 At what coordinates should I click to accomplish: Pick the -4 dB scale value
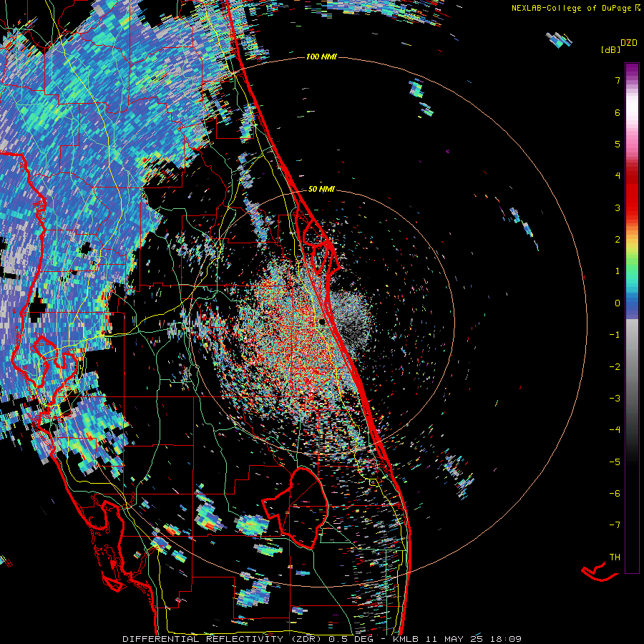pyautogui.click(x=615, y=429)
